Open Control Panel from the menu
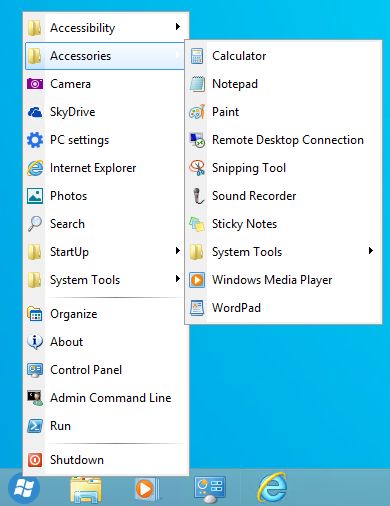The height and width of the screenshot is (506, 390). pyautogui.click(x=105, y=370)
